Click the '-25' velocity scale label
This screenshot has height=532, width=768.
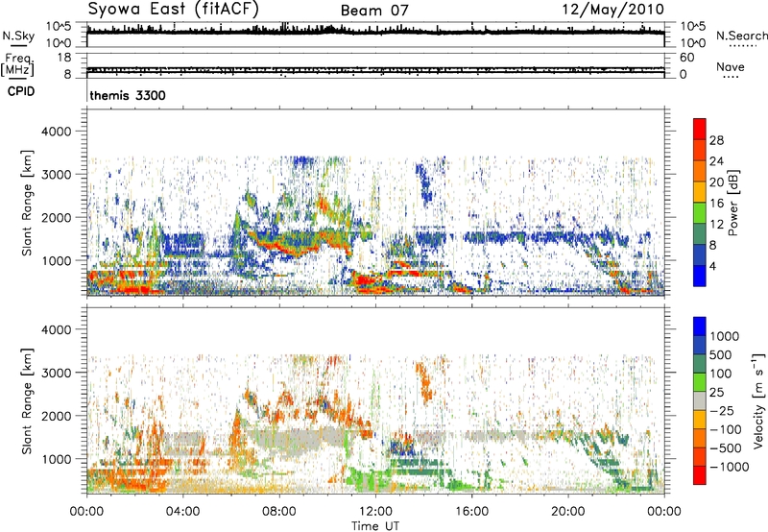click(722, 411)
